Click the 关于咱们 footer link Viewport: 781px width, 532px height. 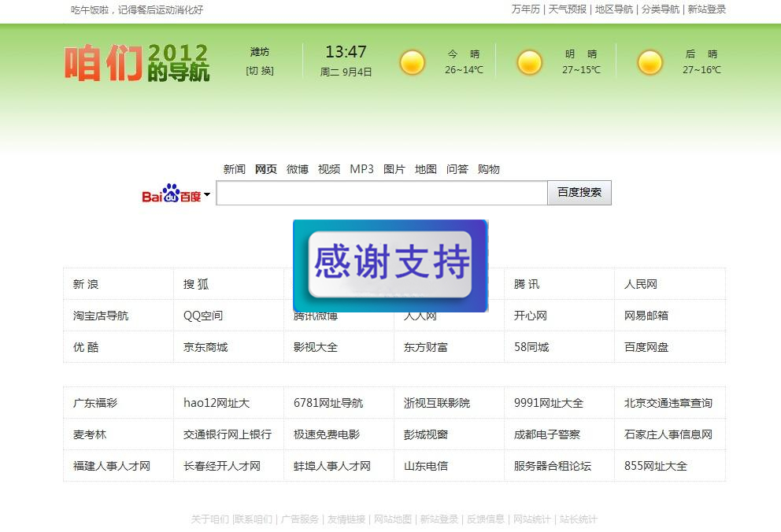coord(209,519)
